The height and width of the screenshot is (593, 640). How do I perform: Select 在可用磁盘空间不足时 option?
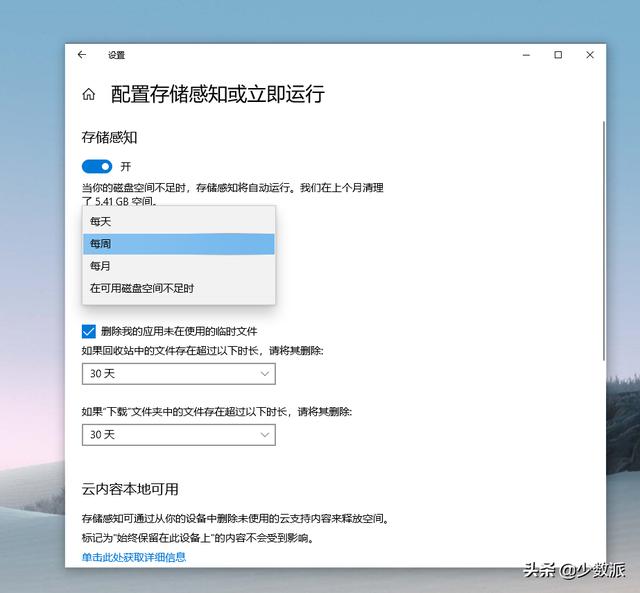(x=179, y=288)
